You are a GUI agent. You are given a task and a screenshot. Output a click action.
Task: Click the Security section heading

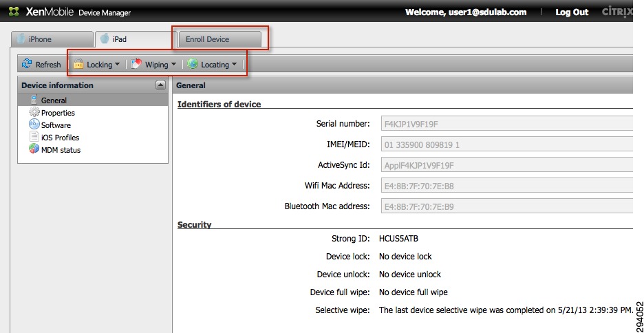pos(194,224)
